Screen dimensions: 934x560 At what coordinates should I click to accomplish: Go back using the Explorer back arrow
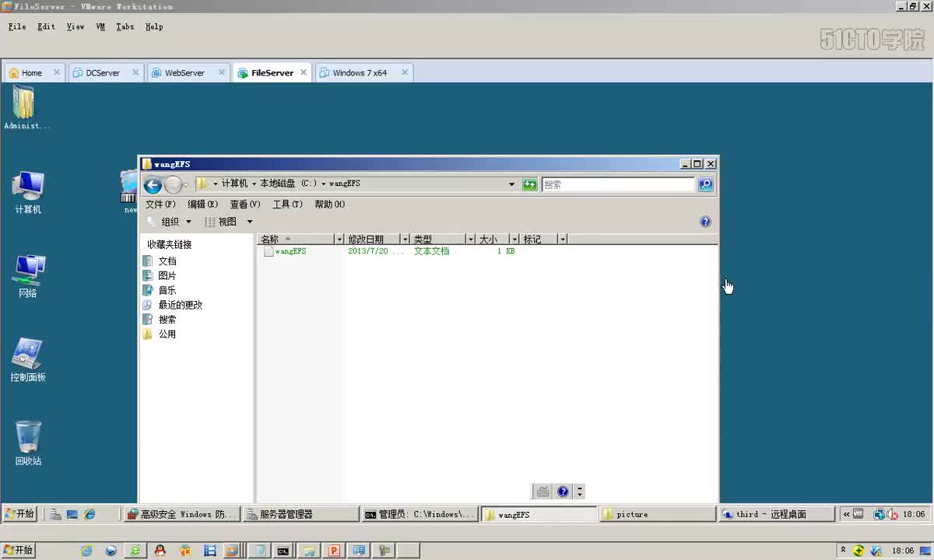[153, 184]
